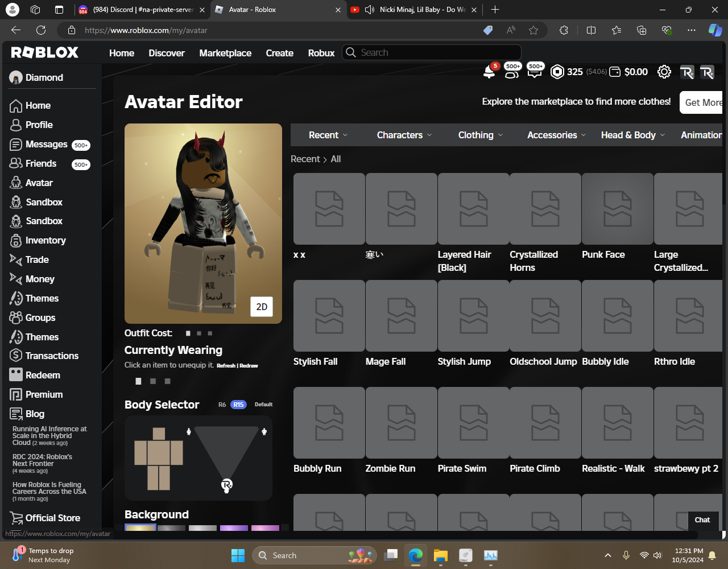Expand the Recent dropdown
The height and width of the screenshot is (569, 728).
pos(328,135)
